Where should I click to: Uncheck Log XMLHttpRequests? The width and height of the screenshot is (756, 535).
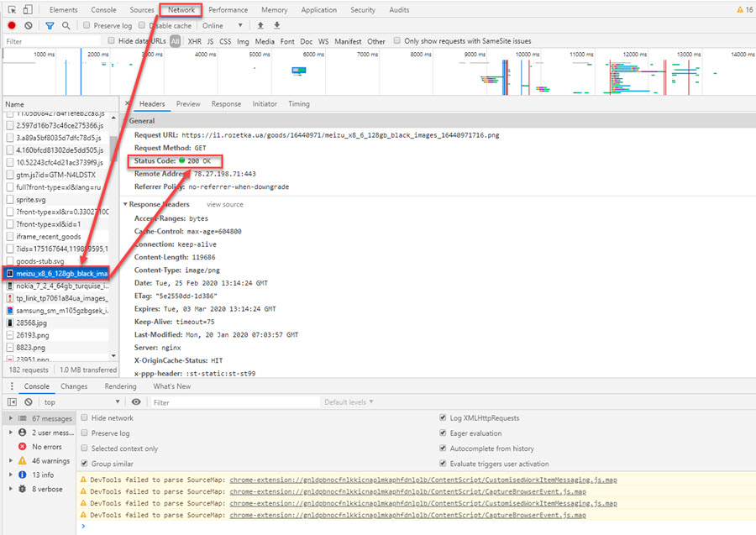[x=443, y=418]
